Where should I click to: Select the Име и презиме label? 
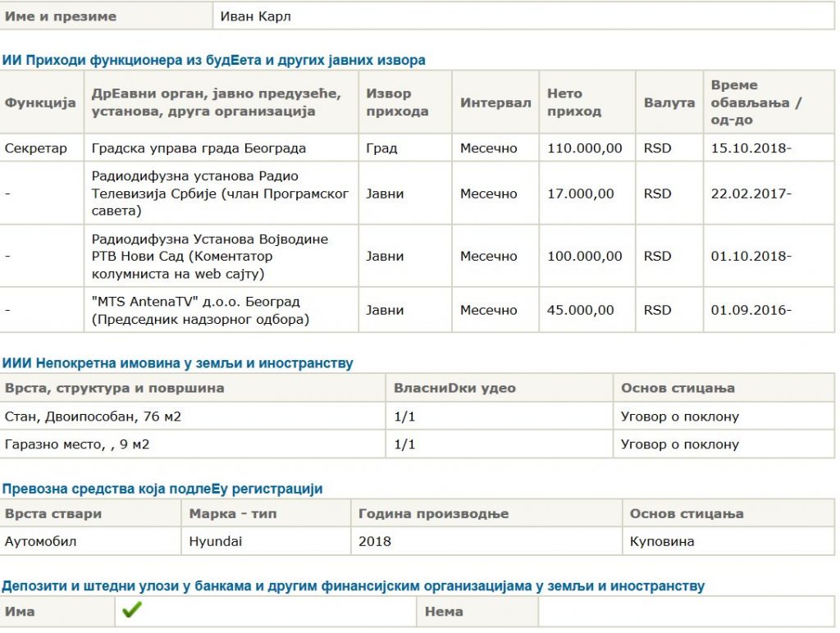point(61,16)
